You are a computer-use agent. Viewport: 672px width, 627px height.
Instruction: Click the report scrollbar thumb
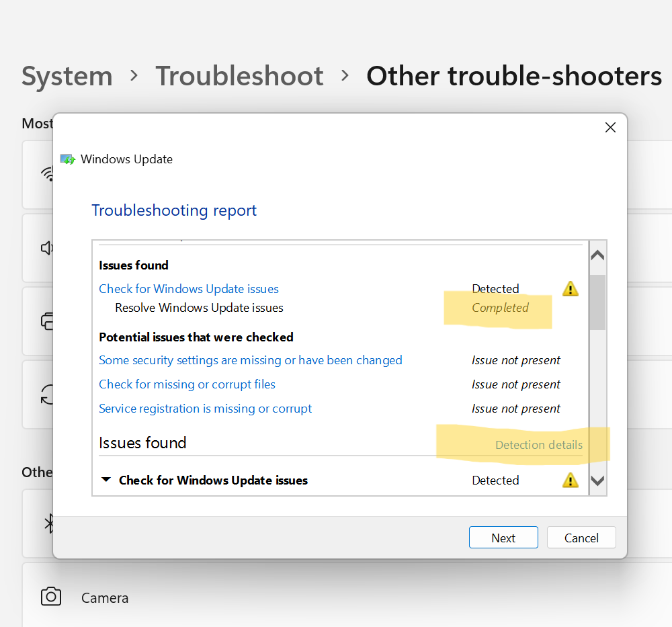point(597,302)
